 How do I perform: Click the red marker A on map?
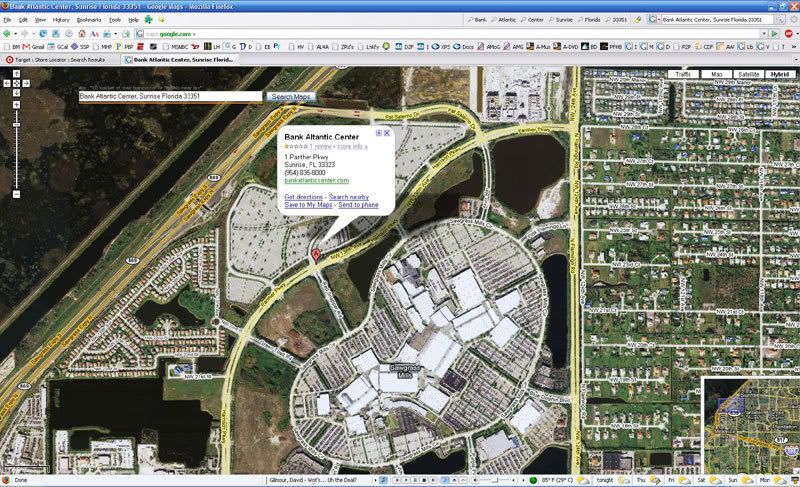316,254
